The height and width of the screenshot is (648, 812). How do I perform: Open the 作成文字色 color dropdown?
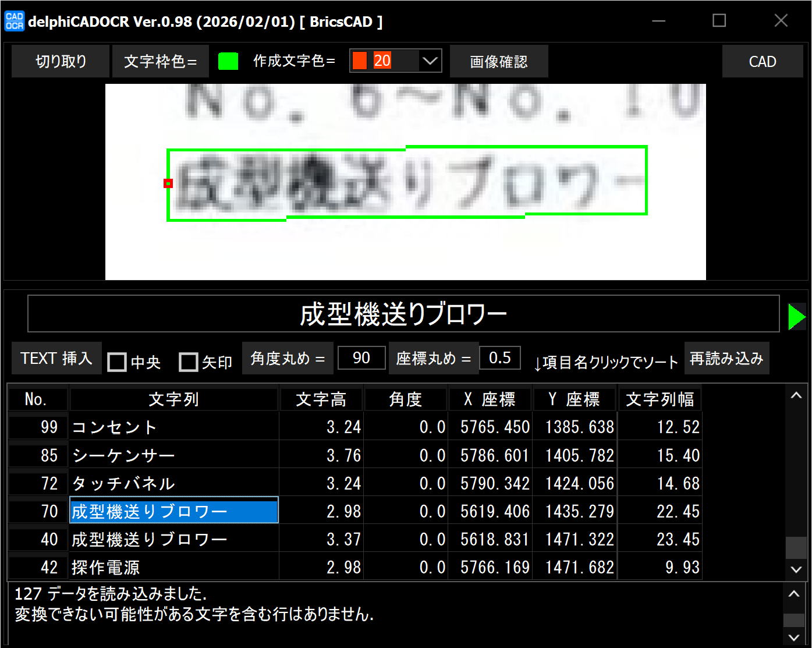pyautogui.click(x=430, y=61)
